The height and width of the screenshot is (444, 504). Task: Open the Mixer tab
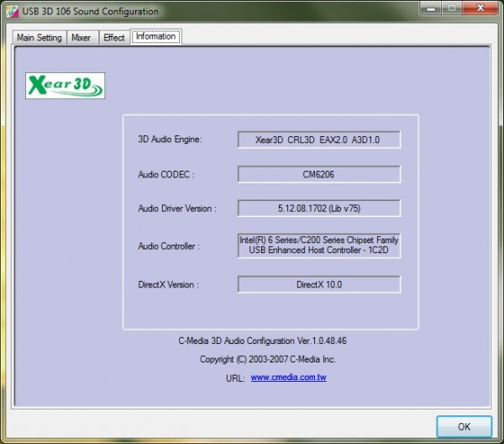pyautogui.click(x=82, y=38)
